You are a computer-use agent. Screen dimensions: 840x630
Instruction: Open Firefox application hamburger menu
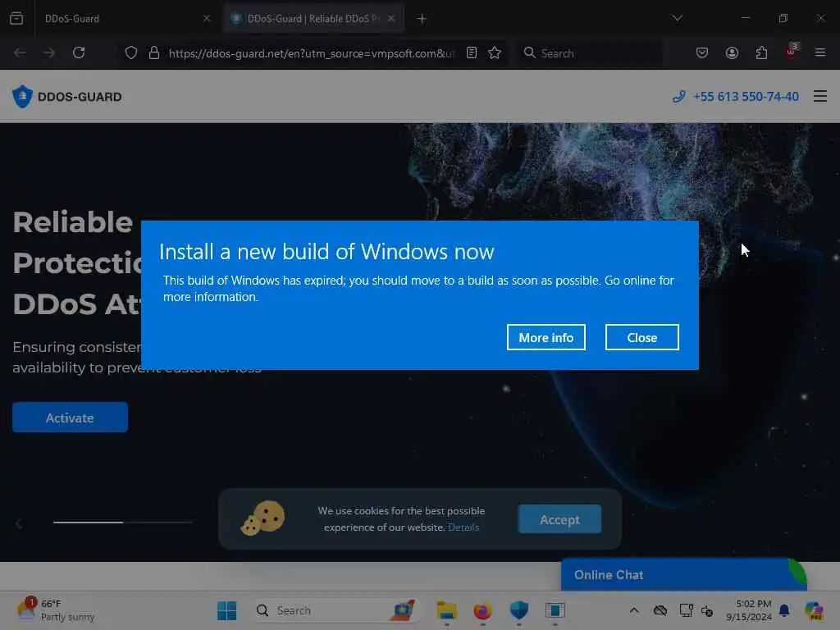[820, 53]
